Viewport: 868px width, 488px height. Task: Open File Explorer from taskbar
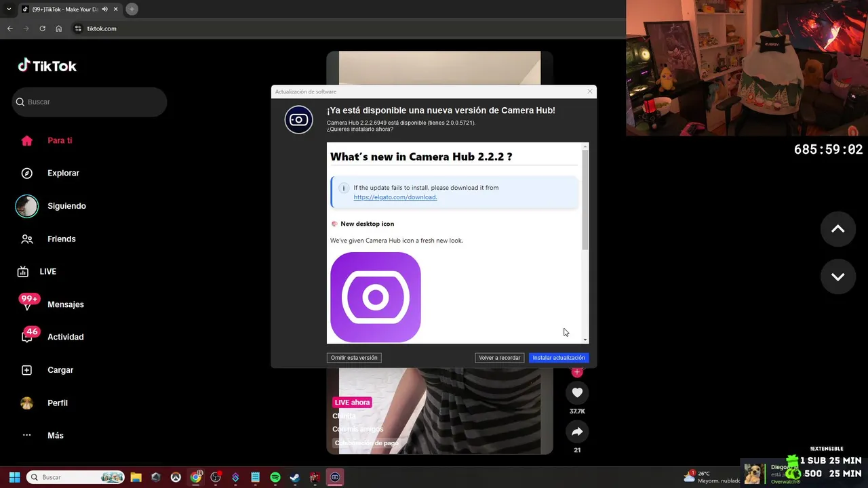(136, 477)
